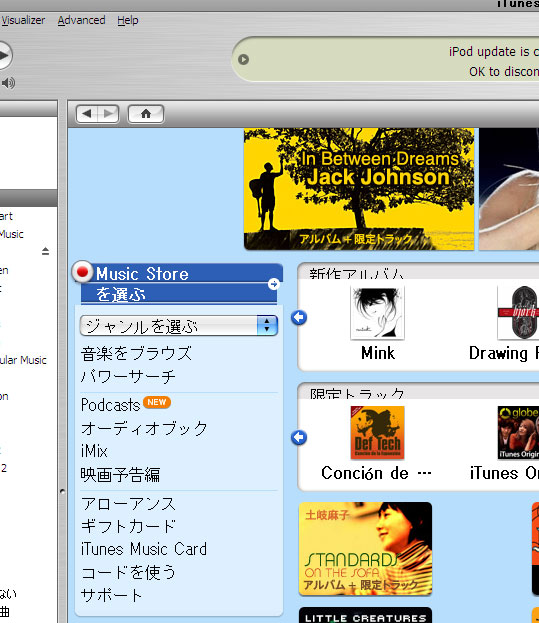
Task: Click the コードを使う link
Action: tap(128, 572)
